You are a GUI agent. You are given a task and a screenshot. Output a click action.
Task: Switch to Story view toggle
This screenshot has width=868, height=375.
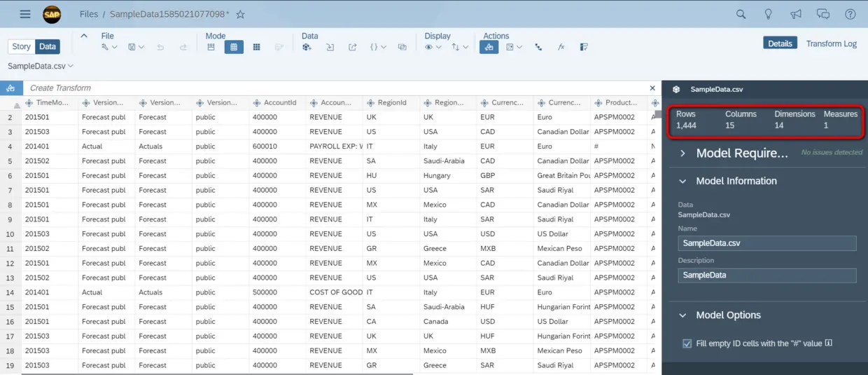(x=21, y=46)
